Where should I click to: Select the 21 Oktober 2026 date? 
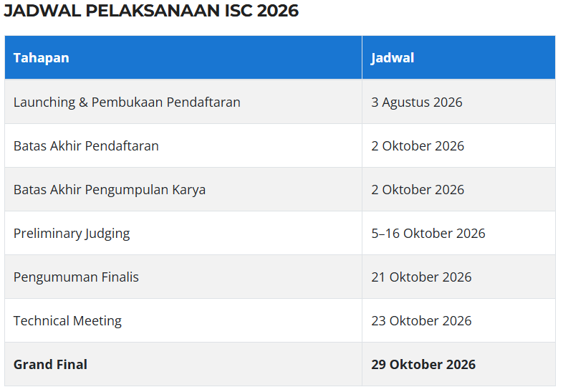pos(421,277)
